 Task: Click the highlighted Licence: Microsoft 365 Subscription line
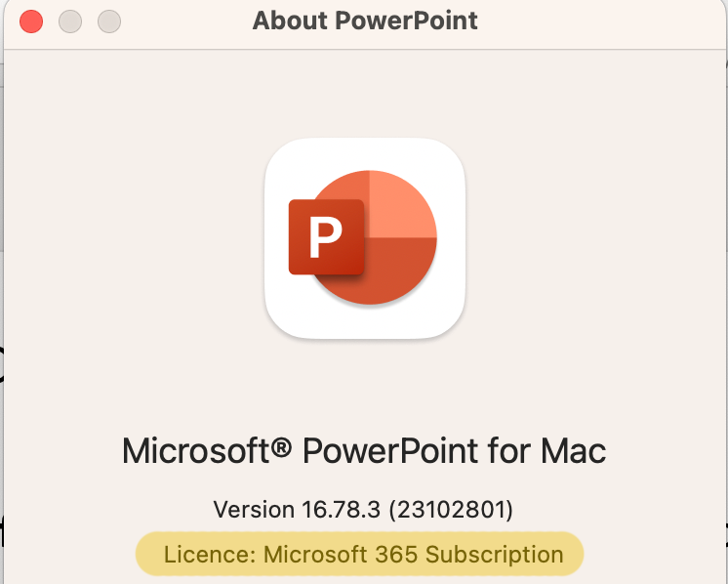[x=359, y=554]
